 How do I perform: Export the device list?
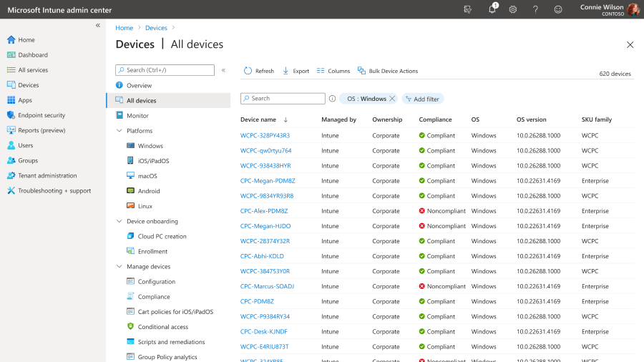[296, 71]
